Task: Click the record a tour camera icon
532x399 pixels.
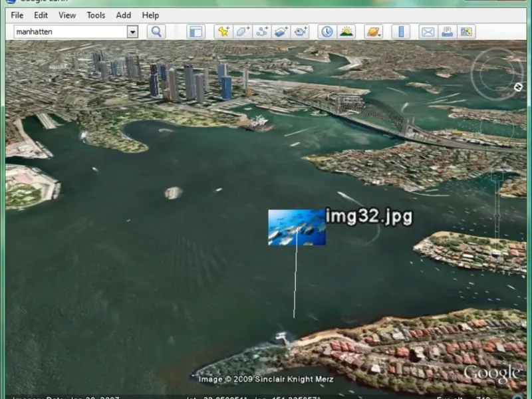Action: click(300, 32)
